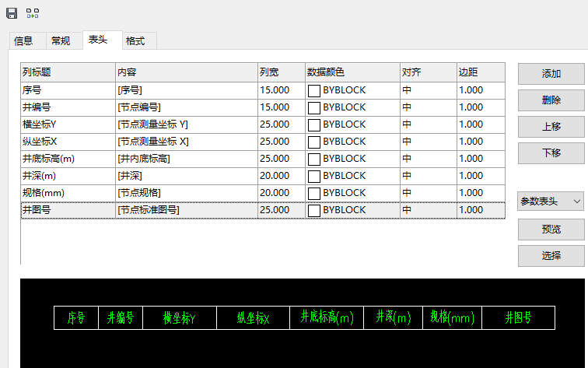Click the 1.000 margin cell in the 规格(mm) row
The image size is (588, 368).
(481, 193)
